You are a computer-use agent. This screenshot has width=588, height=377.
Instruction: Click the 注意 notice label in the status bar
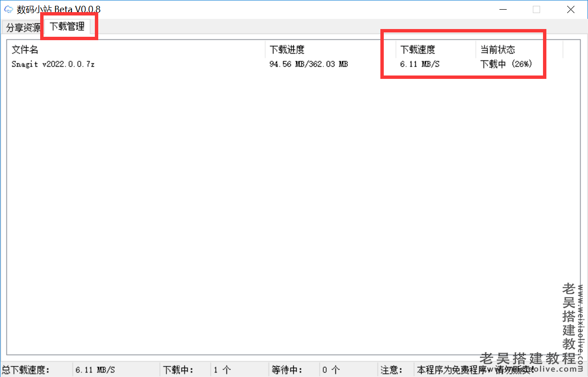[391, 369]
